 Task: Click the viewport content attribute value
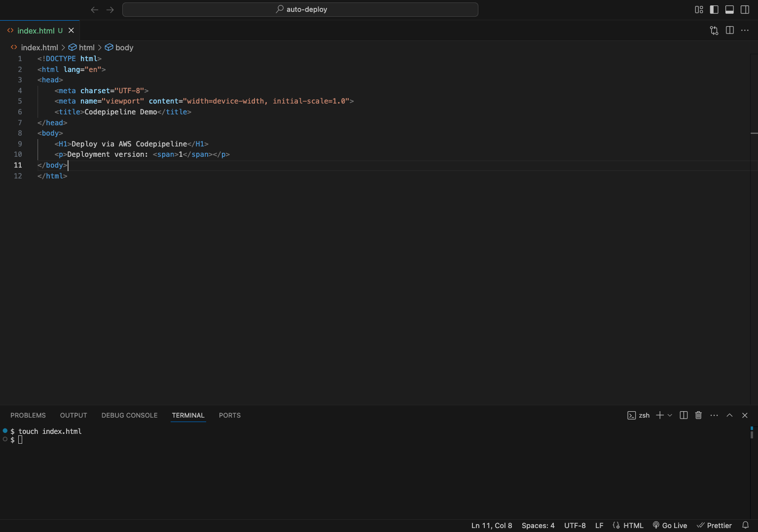click(x=266, y=101)
